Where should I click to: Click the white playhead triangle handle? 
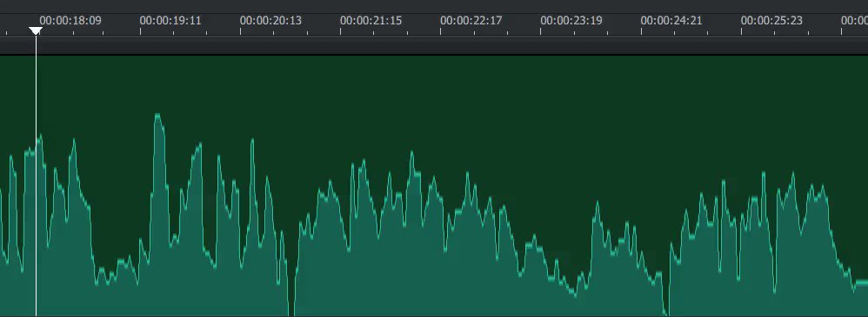click(36, 31)
